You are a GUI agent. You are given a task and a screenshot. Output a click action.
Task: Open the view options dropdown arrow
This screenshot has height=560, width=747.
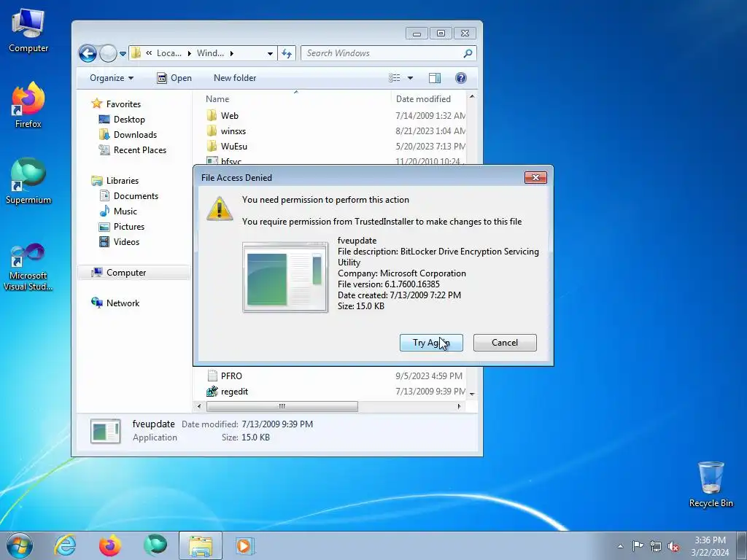tap(410, 78)
